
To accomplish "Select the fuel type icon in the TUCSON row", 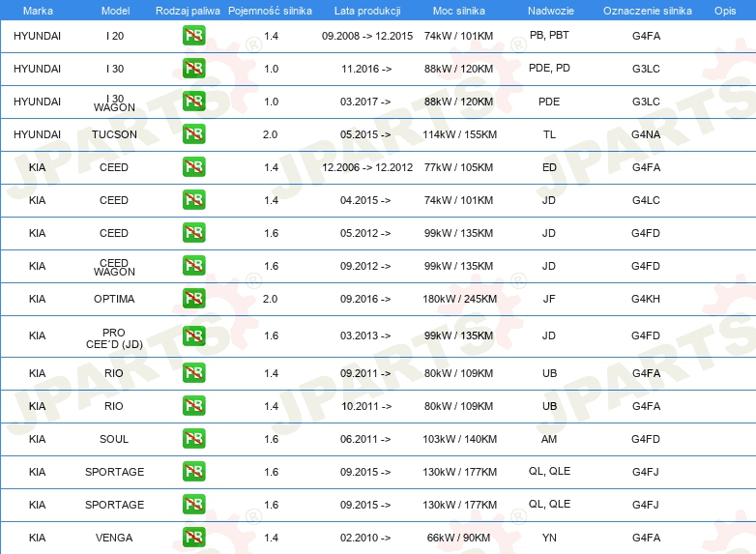I will (x=193, y=133).
